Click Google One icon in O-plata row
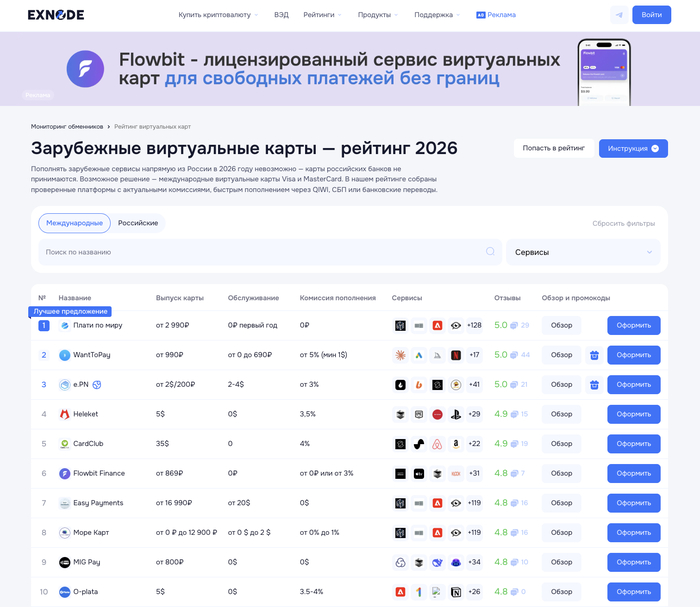This screenshot has height=607, width=700. [419, 592]
